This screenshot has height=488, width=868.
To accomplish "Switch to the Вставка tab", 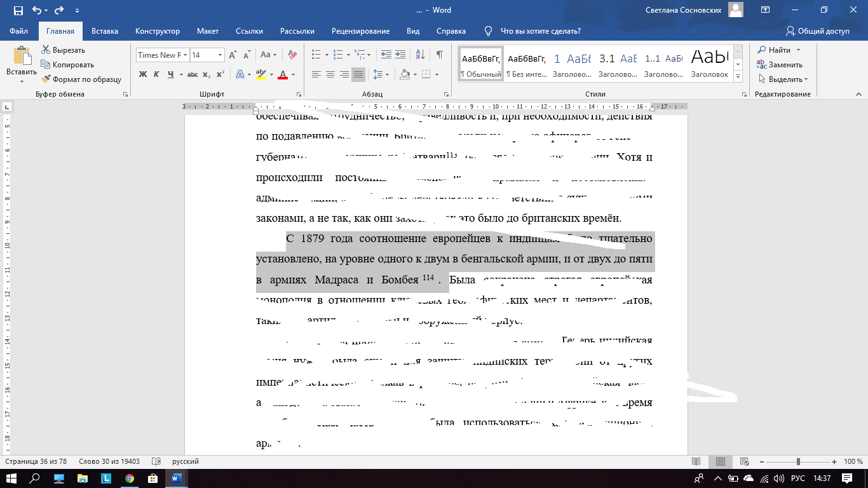I will 105,31.
